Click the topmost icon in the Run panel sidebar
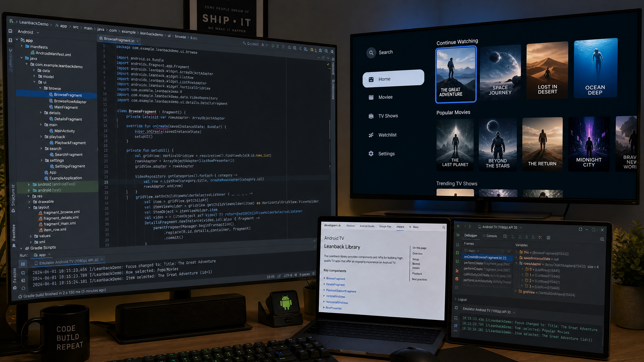 (x=23, y=264)
